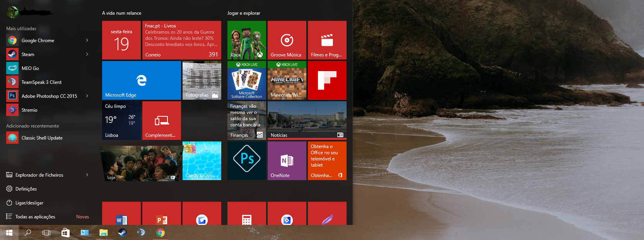Open the Groove Música tile
The height and width of the screenshot is (240, 644).
point(287,40)
